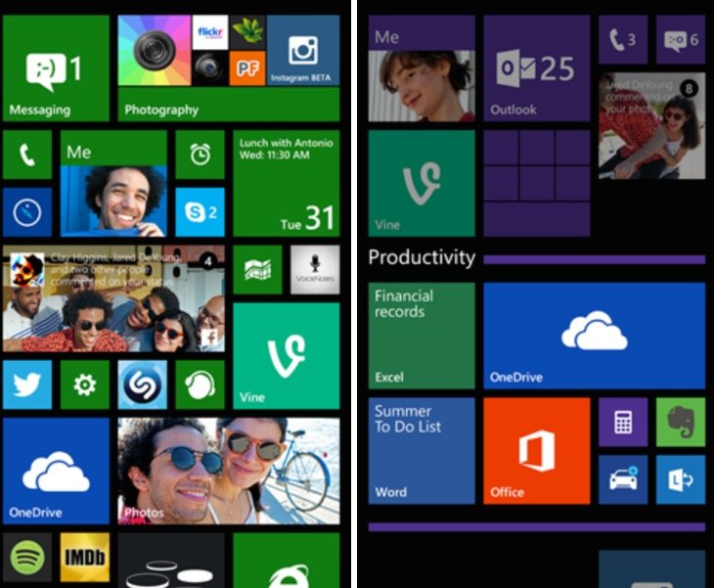Open Excel Financial records tile
714x588 pixels.
click(422, 336)
